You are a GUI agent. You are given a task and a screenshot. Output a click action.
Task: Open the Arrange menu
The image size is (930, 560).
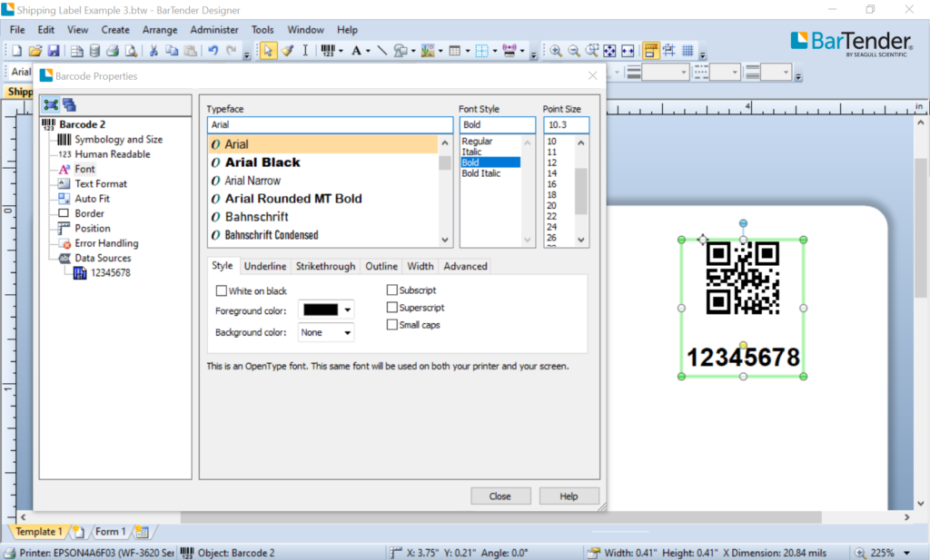click(160, 29)
